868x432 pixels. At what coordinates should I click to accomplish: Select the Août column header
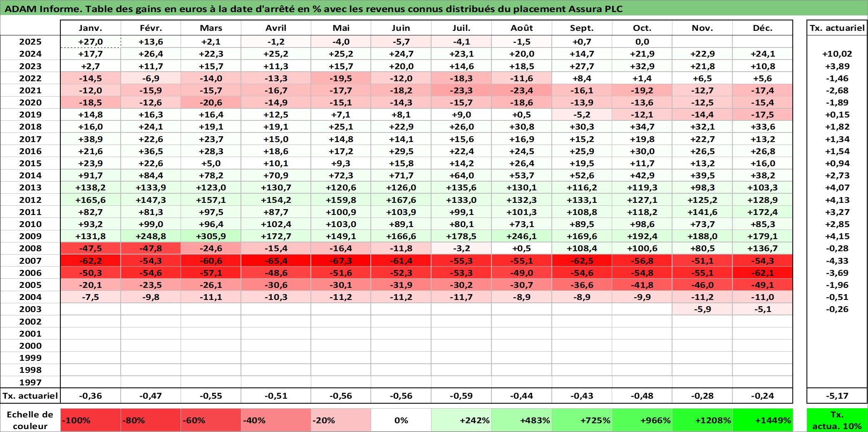(x=522, y=28)
